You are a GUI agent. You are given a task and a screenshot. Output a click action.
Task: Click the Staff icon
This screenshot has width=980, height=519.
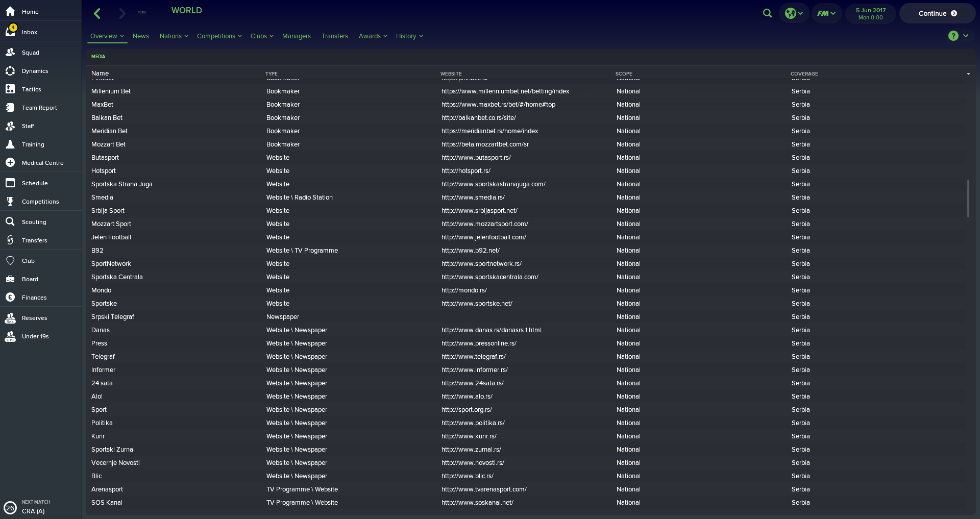(x=10, y=126)
